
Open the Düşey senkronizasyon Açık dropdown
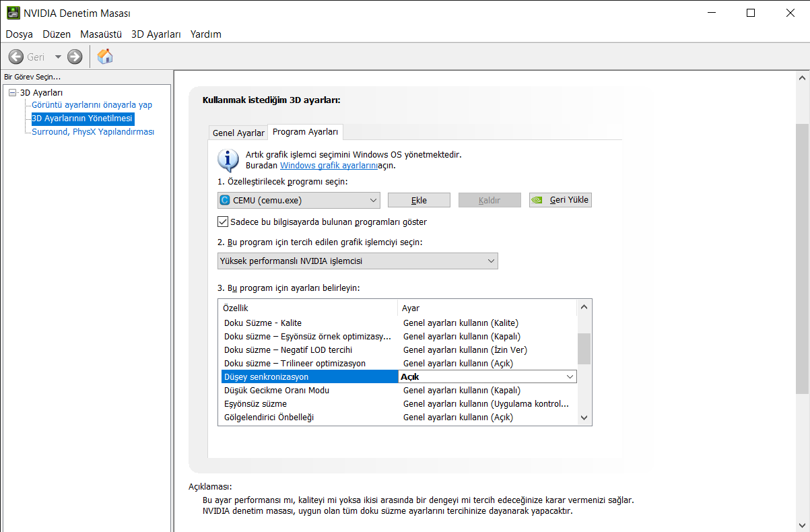click(487, 377)
